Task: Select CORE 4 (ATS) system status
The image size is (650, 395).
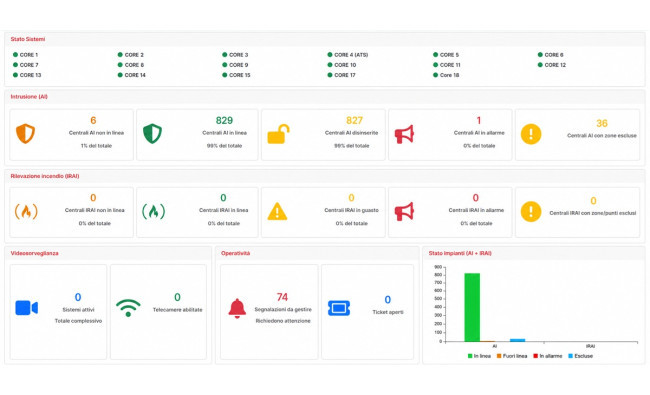Action: [x=347, y=55]
